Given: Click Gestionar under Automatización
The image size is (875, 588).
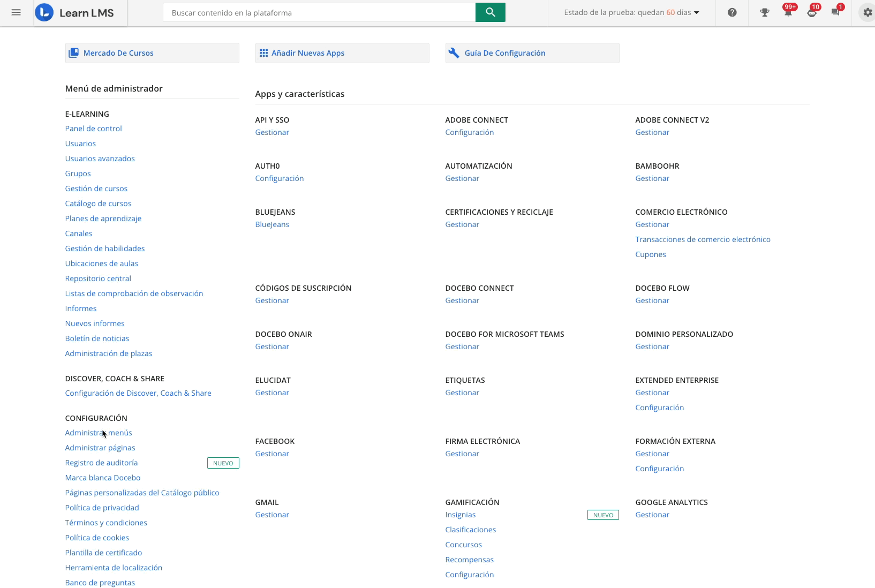Looking at the screenshot, I should (462, 178).
